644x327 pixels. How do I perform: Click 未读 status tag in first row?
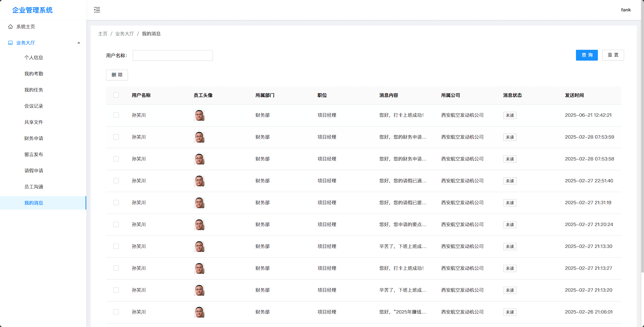[x=510, y=115]
